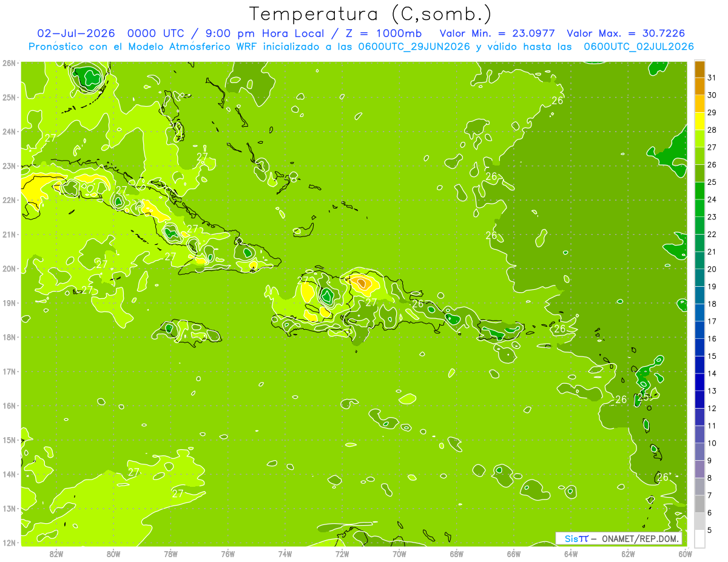Click the title 'Temperatura (C,somb.)'

pos(371,14)
